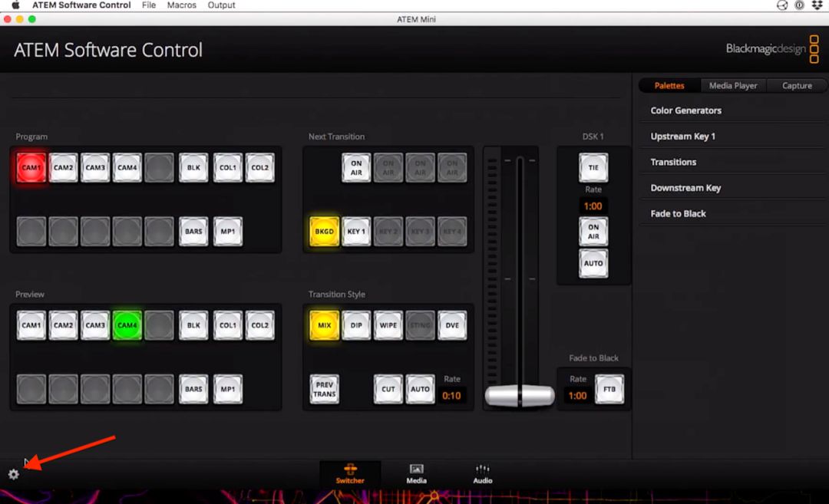The height and width of the screenshot is (504, 829).
Task: Select BARS on the Program bus
Action: pyautogui.click(x=193, y=232)
